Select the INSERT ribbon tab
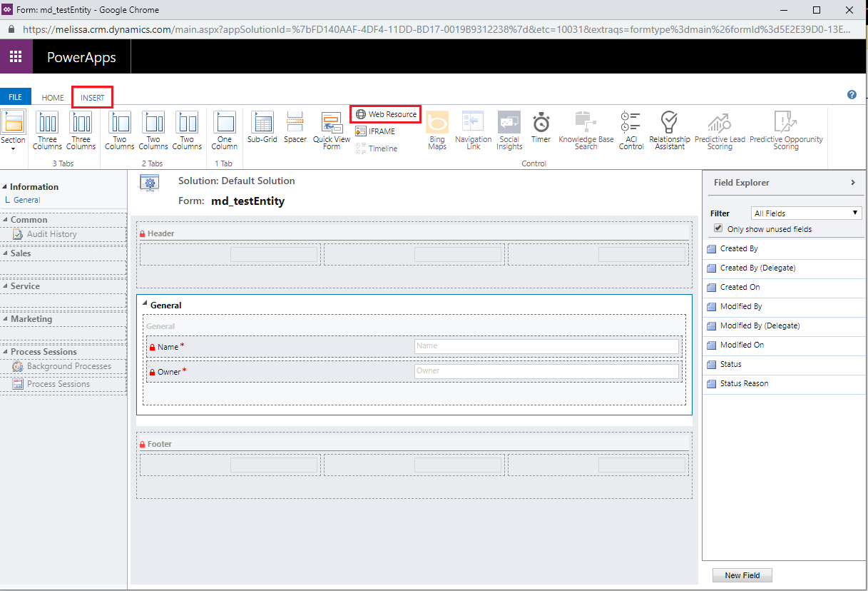868x591 pixels. [x=92, y=98]
